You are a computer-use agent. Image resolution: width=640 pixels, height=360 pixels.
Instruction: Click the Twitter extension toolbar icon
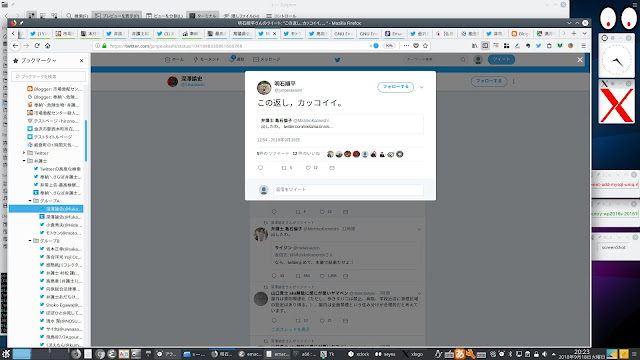coord(538,46)
